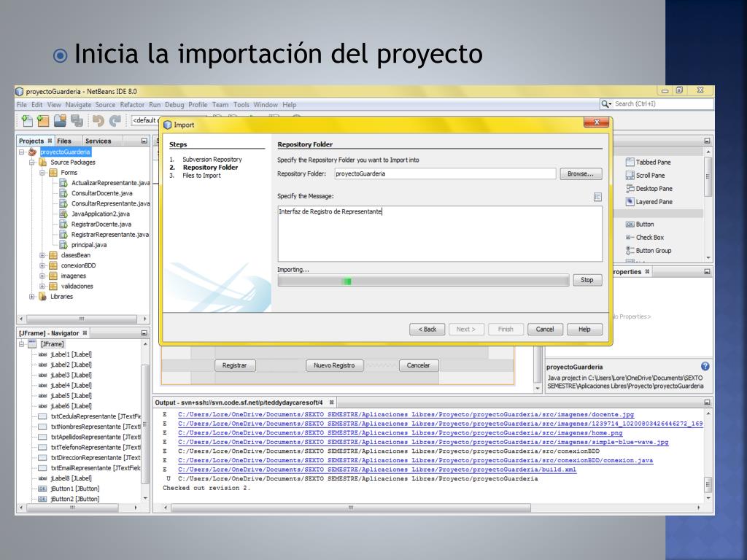This screenshot has height=560, width=747.
Task: Open the build.xml link in Output
Action: tap(377, 470)
